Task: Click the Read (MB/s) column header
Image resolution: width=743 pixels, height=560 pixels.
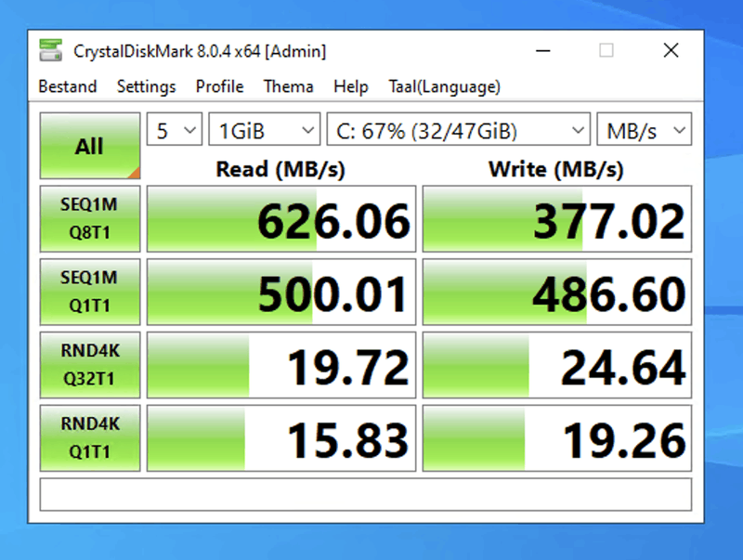Action: (x=280, y=170)
